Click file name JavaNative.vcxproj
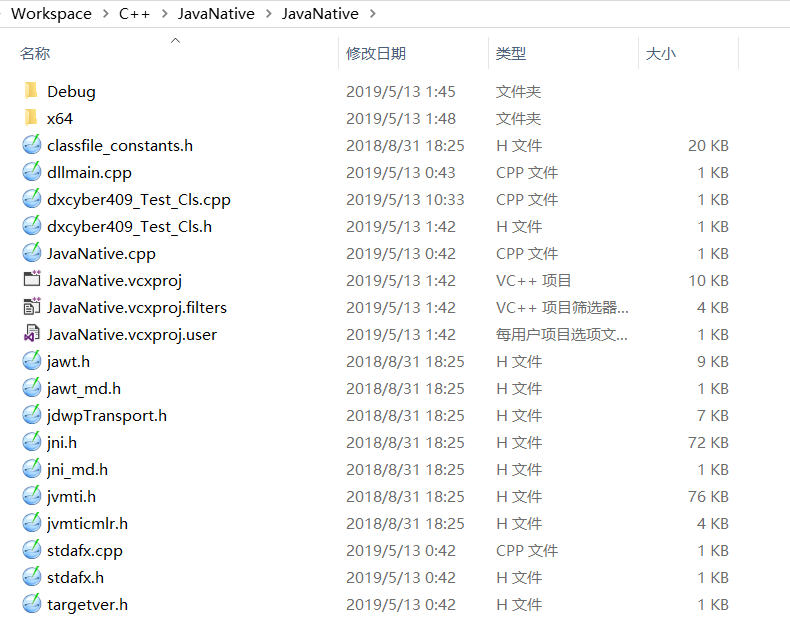790x643 pixels. (114, 281)
